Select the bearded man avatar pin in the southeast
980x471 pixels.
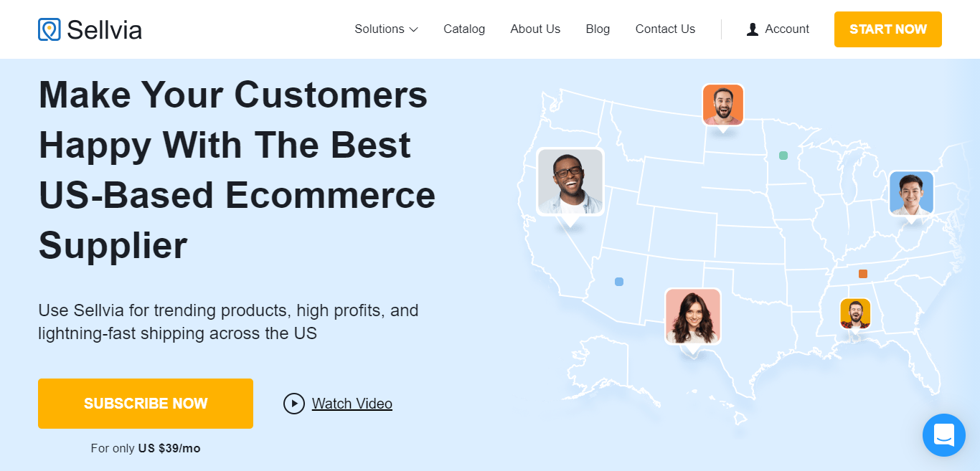coord(855,313)
